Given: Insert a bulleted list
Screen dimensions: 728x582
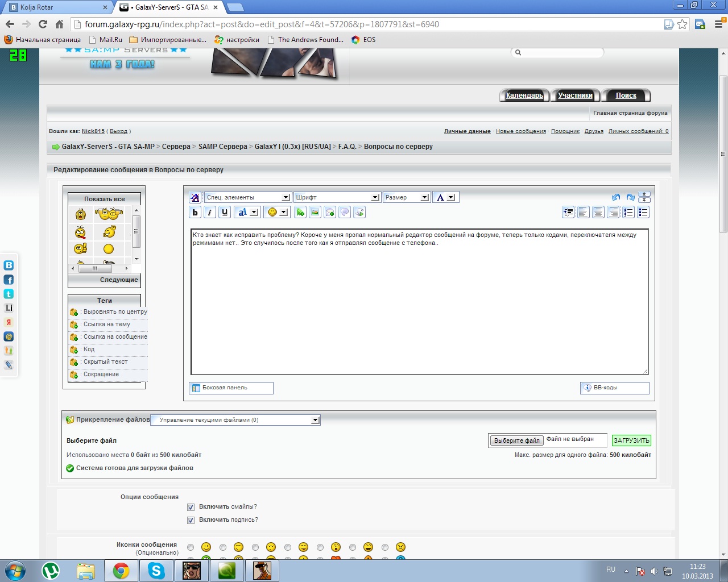Looking at the screenshot, I should tap(643, 213).
